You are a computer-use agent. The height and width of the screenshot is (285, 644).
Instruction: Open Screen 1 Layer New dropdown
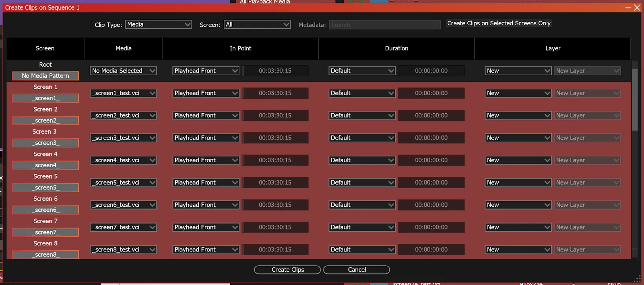518,93
